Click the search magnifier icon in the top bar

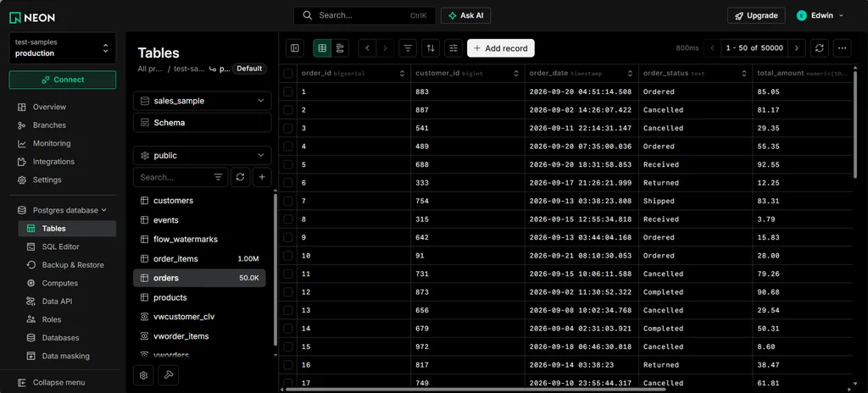(307, 15)
